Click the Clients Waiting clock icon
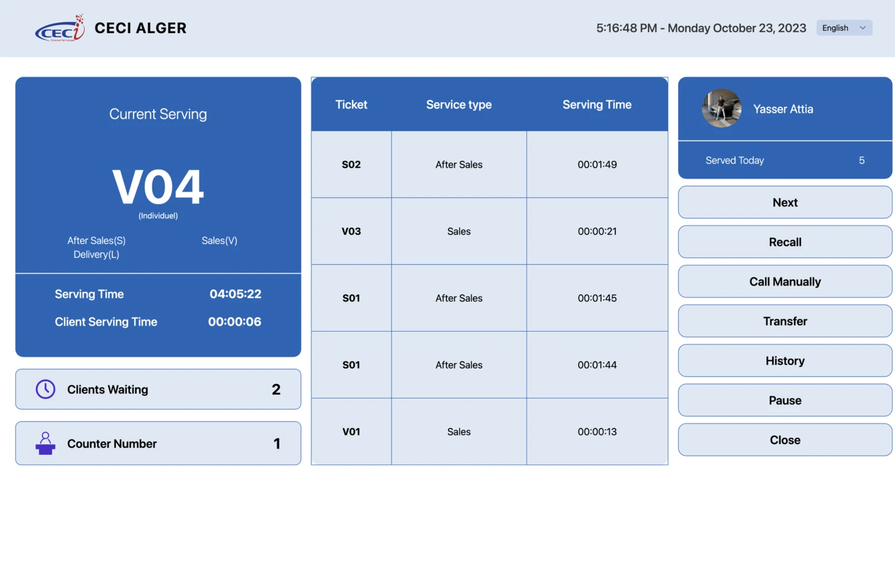This screenshot has height=588, width=895. coord(45,389)
